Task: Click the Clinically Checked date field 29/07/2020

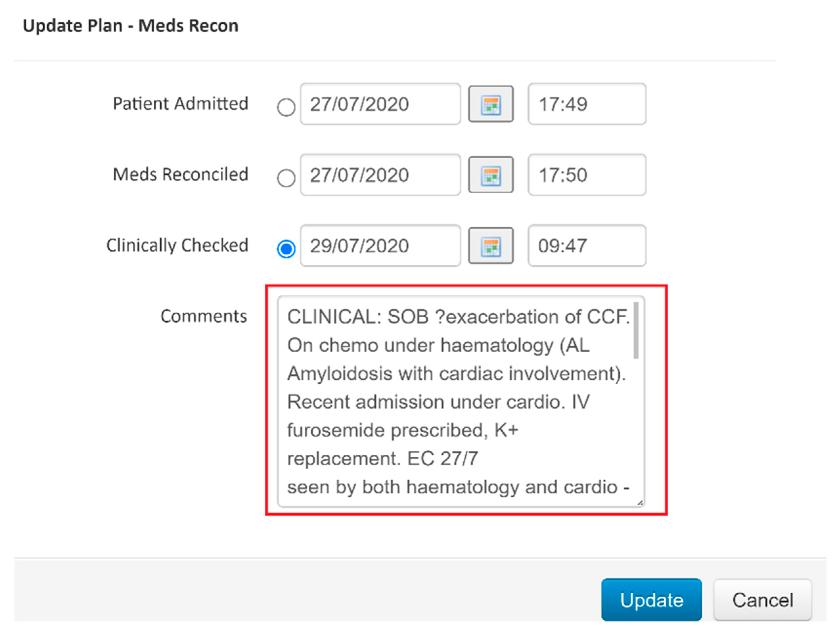Action: pyautogui.click(x=380, y=246)
